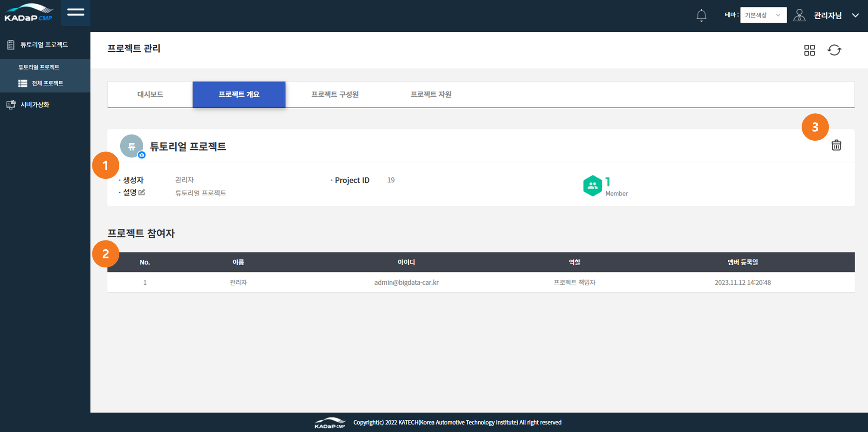This screenshot has height=432, width=868.
Task: Click the green Member hexagon icon
Action: coord(592,186)
